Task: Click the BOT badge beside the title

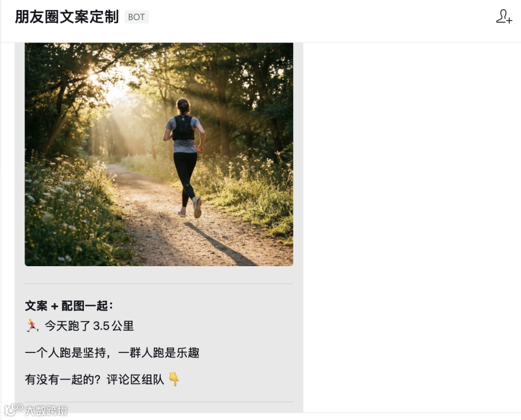Action: pos(137,17)
